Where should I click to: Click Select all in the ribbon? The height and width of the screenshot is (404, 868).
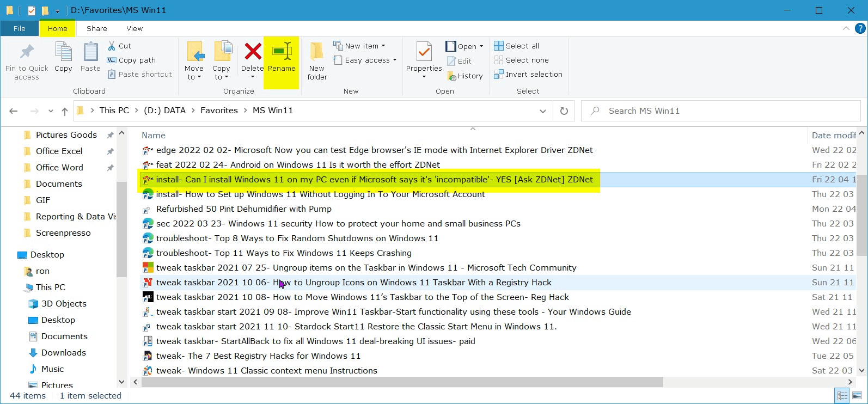517,46
